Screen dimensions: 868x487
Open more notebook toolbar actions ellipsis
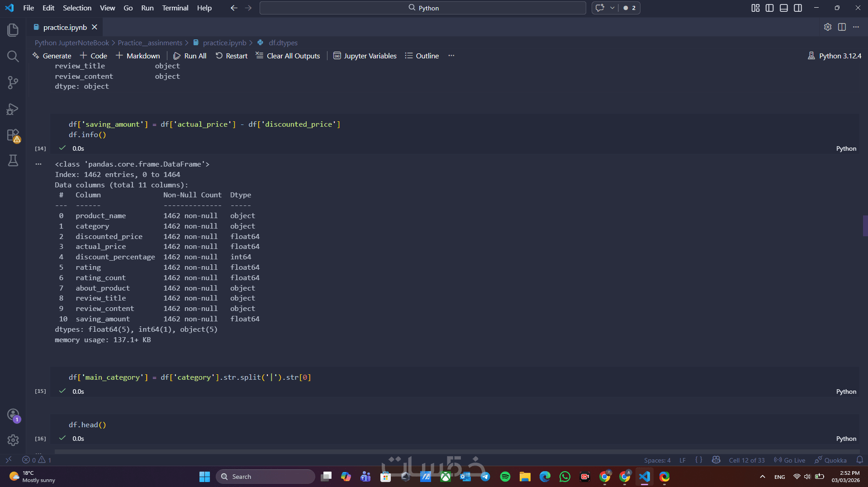[451, 56]
